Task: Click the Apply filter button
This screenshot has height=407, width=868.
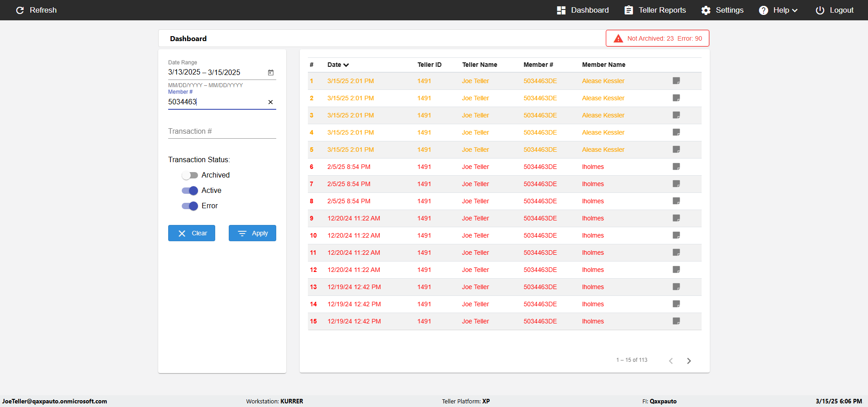Action: 252,233
